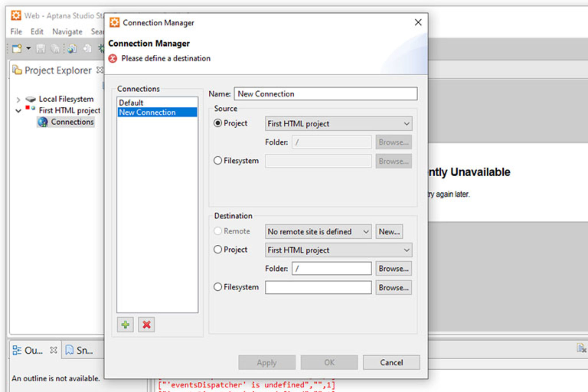
Task: Click the Local Filesystem drive icon
Action: pyautogui.click(x=30, y=99)
